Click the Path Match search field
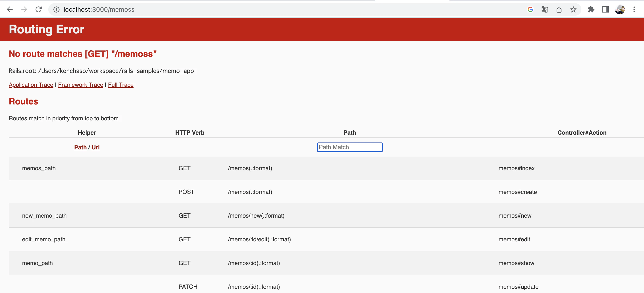Image resolution: width=644 pixels, height=293 pixels. click(350, 147)
